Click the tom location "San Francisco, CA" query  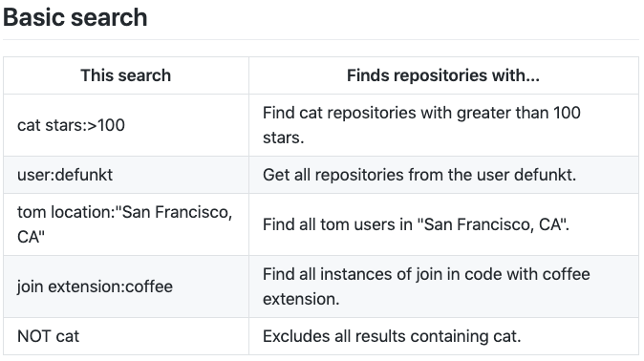[x=125, y=224]
